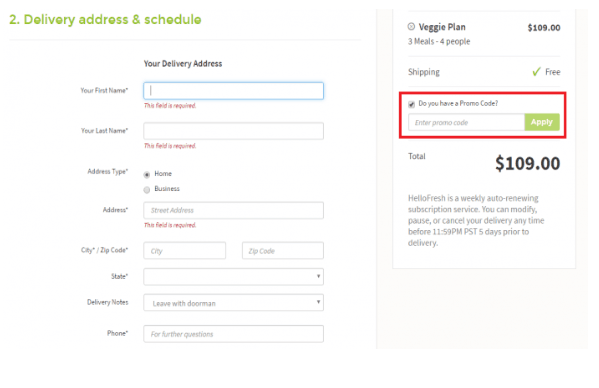The width and height of the screenshot is (599, 388).
Task: Select the Home address type radio button
Action: pyautogui.click(x=147, y=175)
